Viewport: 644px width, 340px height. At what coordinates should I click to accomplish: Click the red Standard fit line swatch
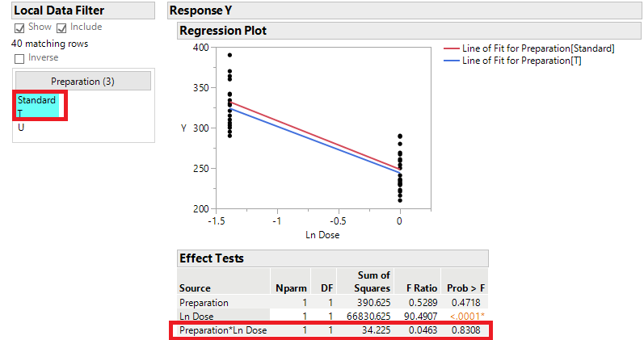click(x=450, y=48)
